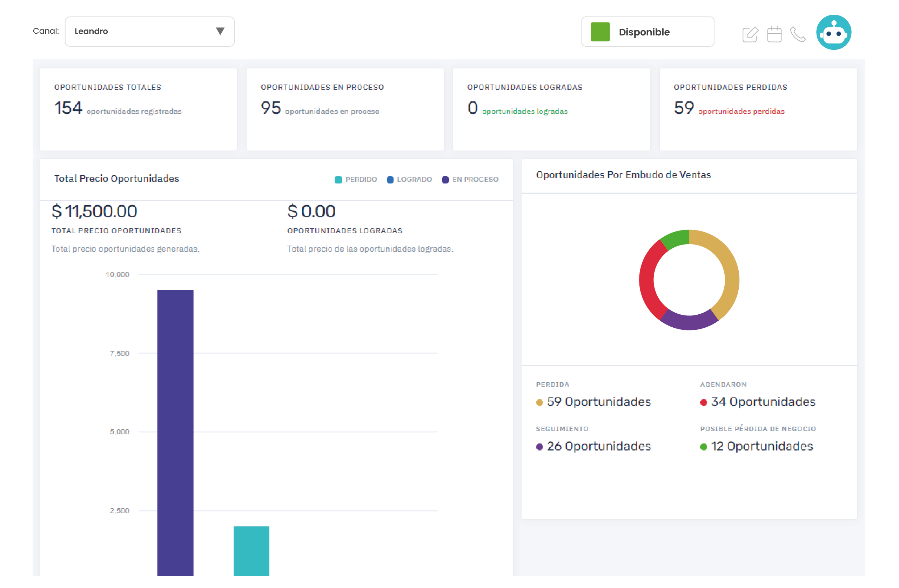Screen dimensions: 899x588
Task: Open the robot assistant avatar
Action: coord(834,33)
